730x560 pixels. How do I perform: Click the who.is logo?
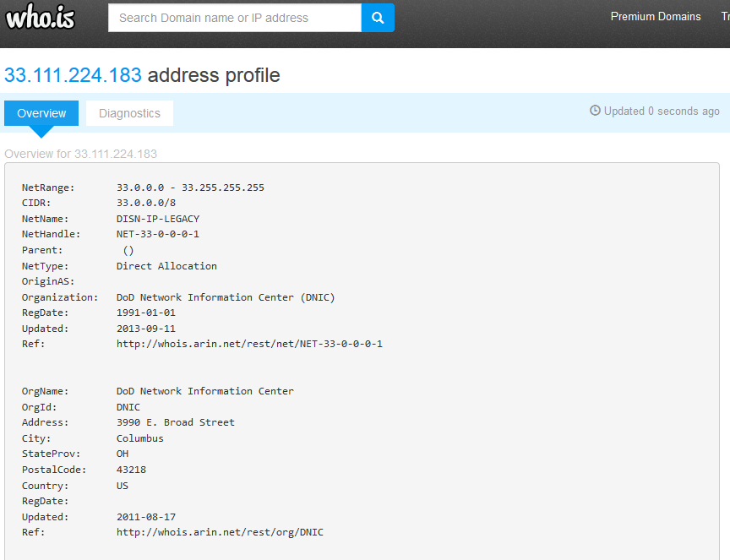click(40, 17)
